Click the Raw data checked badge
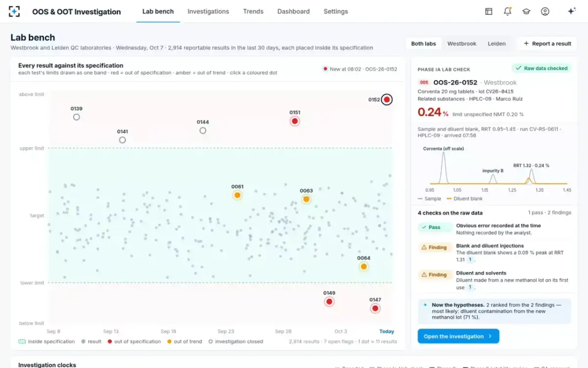This screenshot has height=368, width=588. coord(541,68)
